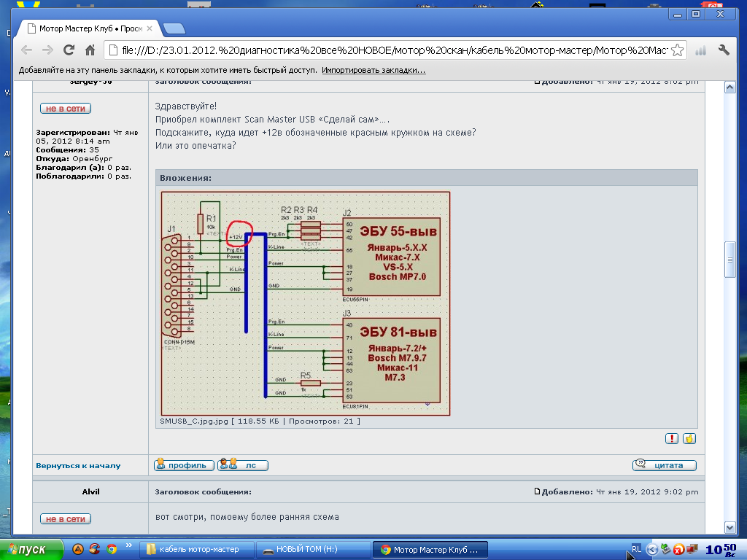Open the RL language indicator
747x560 pixels.
coord(636,549)
